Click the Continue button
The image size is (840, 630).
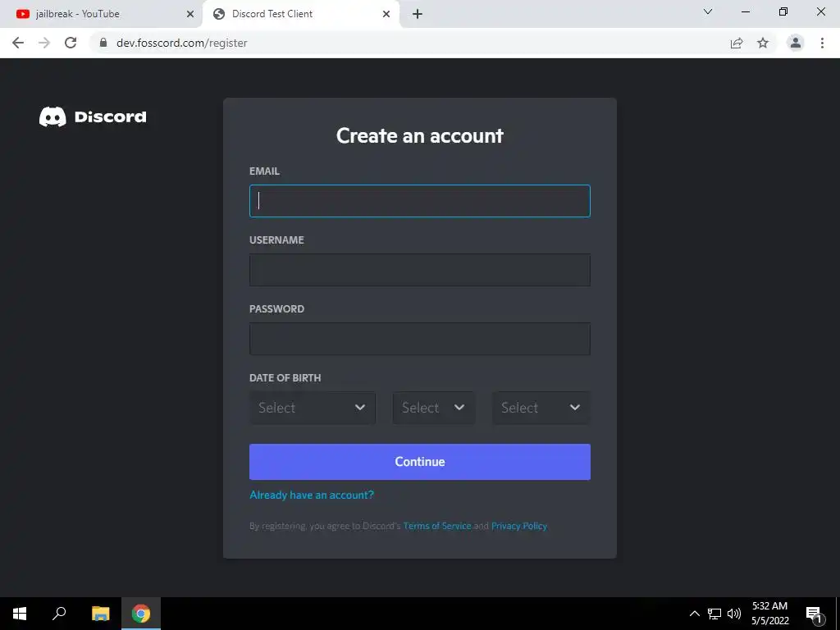click(x=420, y=462)
